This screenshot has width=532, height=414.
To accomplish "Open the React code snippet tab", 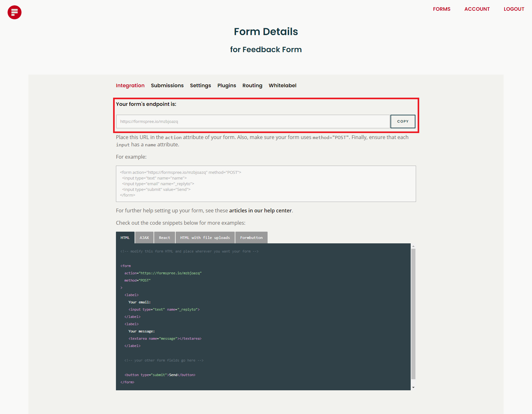I will point(164,237).
